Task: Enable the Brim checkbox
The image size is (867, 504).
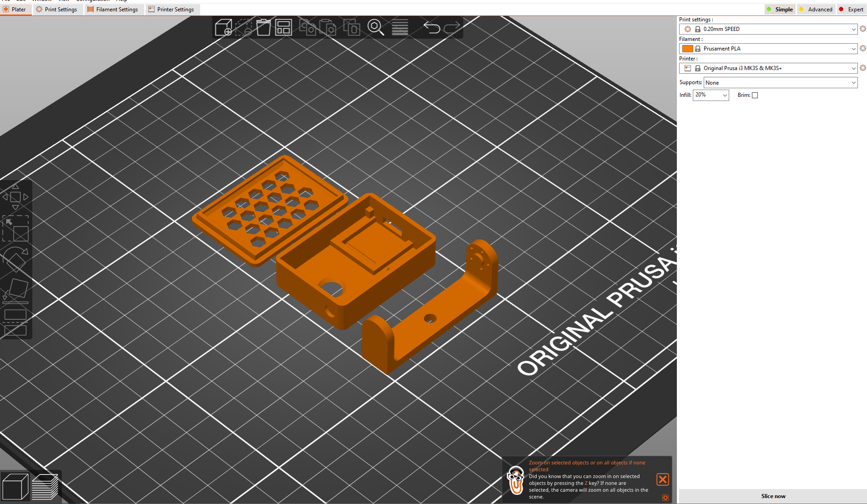Action: (x=755, y=95)
